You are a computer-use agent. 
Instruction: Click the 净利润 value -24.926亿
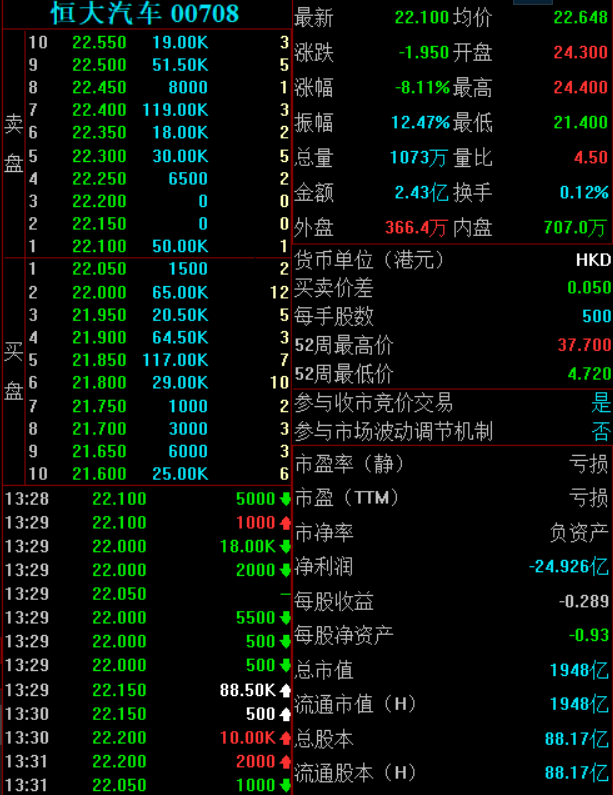click(568, 566)
